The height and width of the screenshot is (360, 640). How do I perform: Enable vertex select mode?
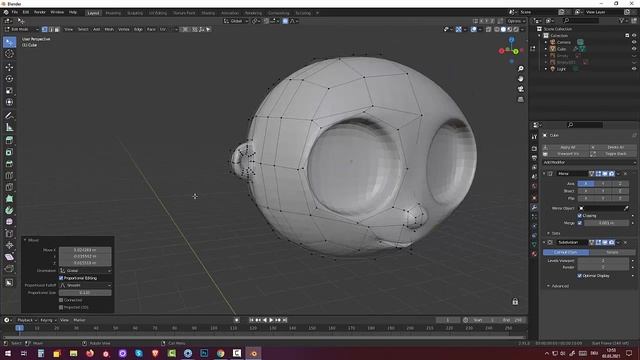tap(45, 29)
